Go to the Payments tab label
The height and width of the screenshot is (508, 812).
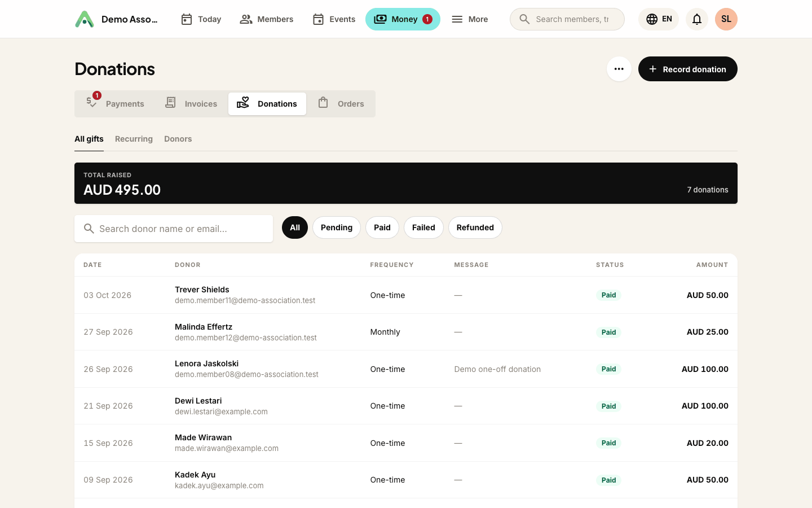tap(125, 104)
